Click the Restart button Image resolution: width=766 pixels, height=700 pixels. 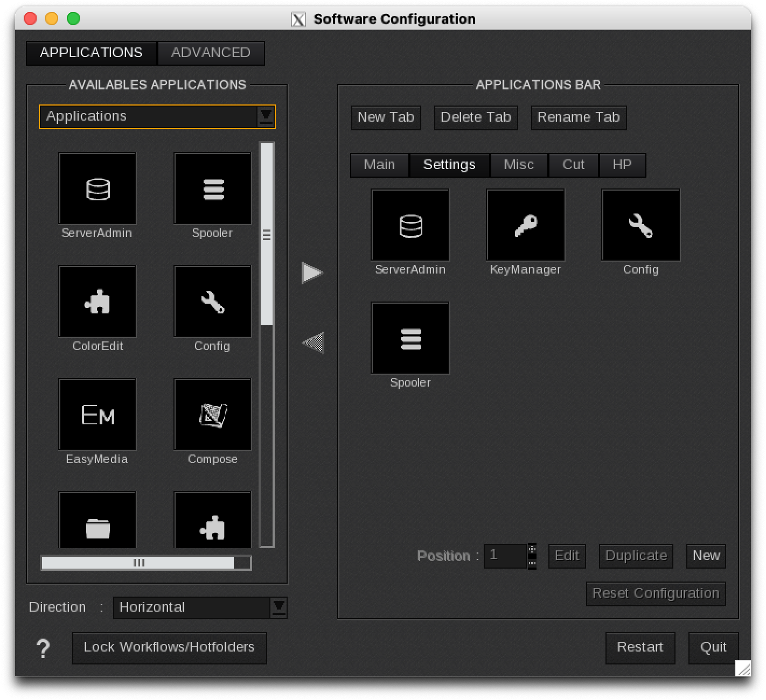(640, 647)
